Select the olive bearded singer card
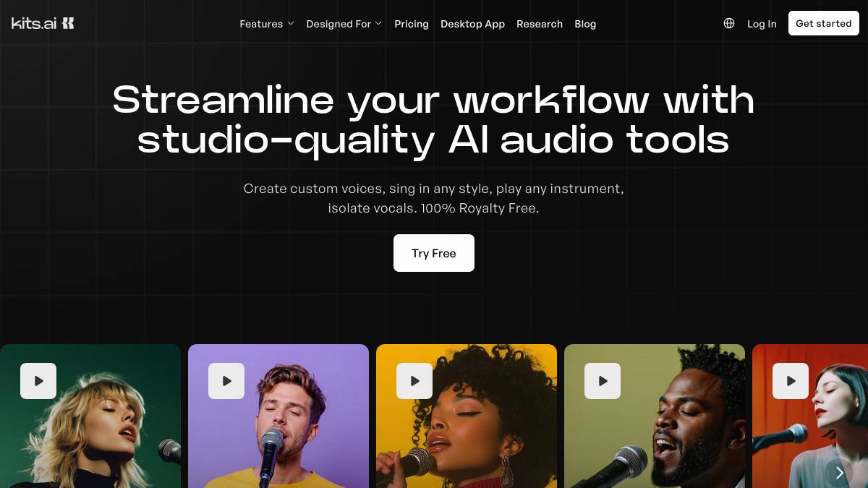 pyautogui.click(x=655, y=416)
